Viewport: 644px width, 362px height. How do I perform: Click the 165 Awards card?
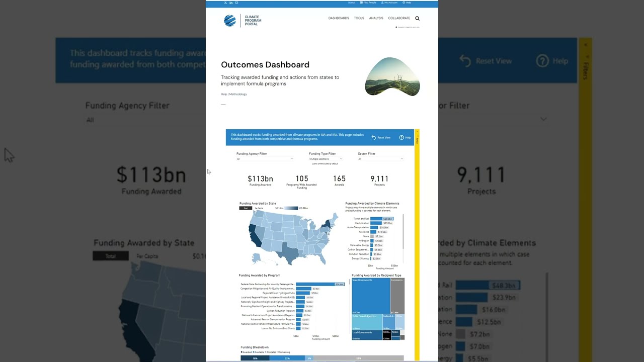click(x=339, y=181)
